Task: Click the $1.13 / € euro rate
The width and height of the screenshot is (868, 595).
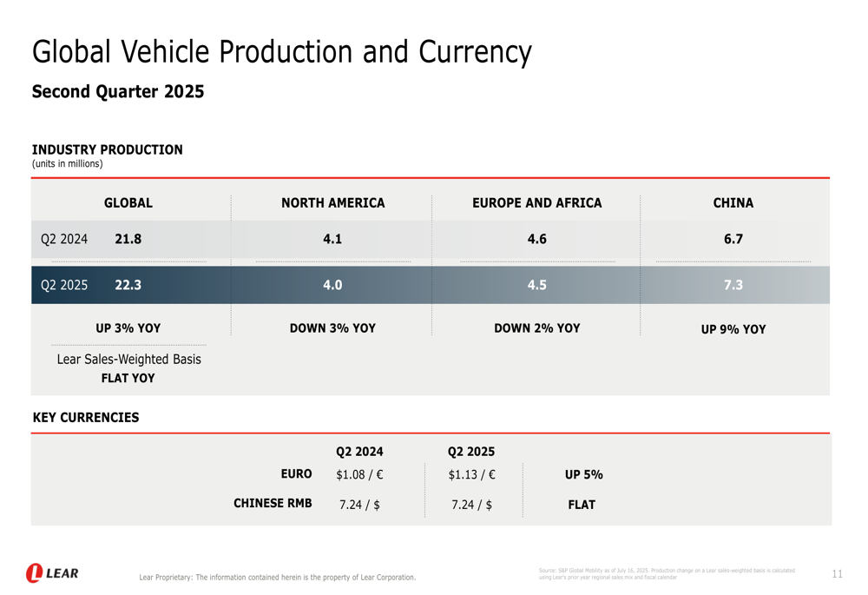Action: pyautogui.click(x=471, y=475)
